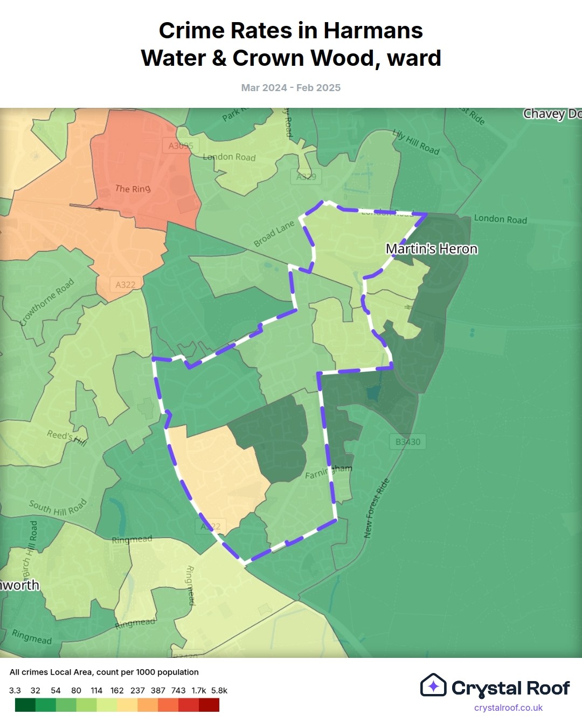The height and width of the screenshot is (728, 582).
Task: Click the Lily Hill Road label
Action: pos(415,142)
